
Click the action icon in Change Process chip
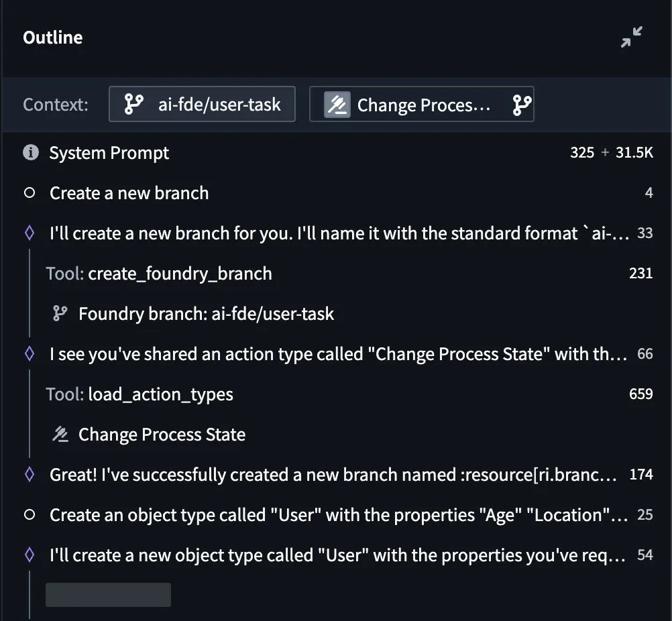[x=337, y=104]
